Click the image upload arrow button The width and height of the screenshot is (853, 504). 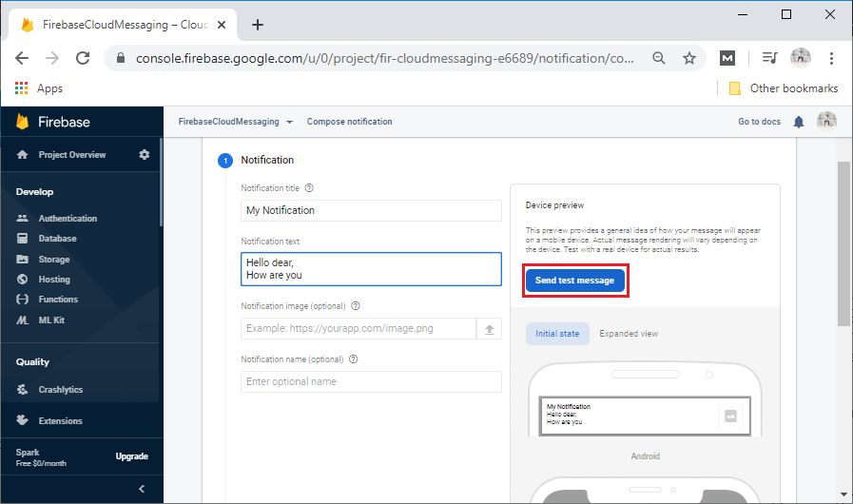click(489, 329)
